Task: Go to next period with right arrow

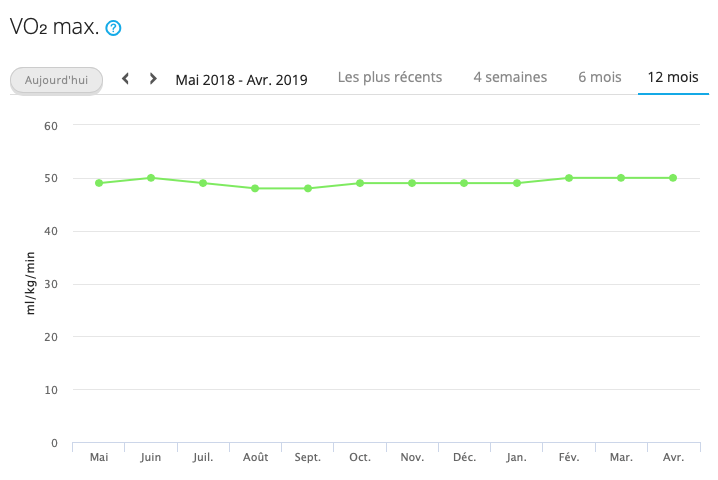Action: pyautogui.click(x=153, y=78)
